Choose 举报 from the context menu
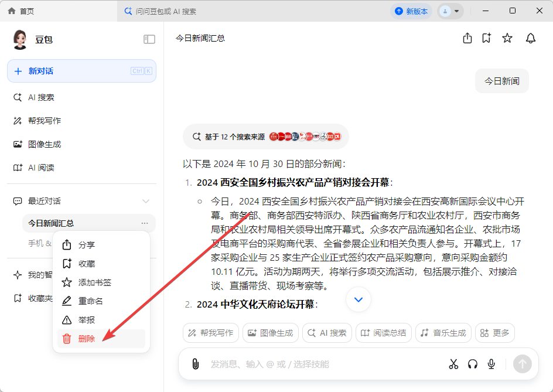The height and width of the screenshot is (392, 553). click(101, 320)
